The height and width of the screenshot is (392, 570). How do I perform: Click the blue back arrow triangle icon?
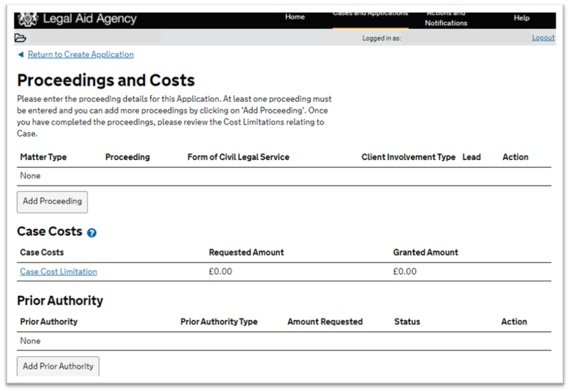click(x=21, y=55)
